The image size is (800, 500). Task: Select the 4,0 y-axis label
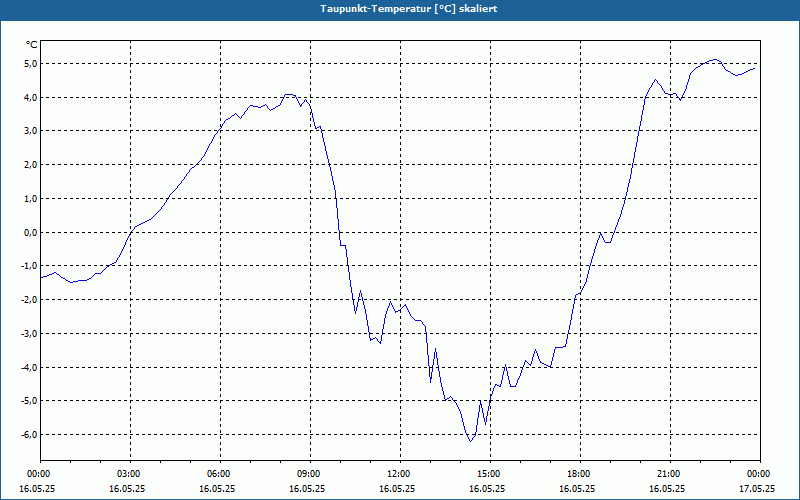point(30,97)
